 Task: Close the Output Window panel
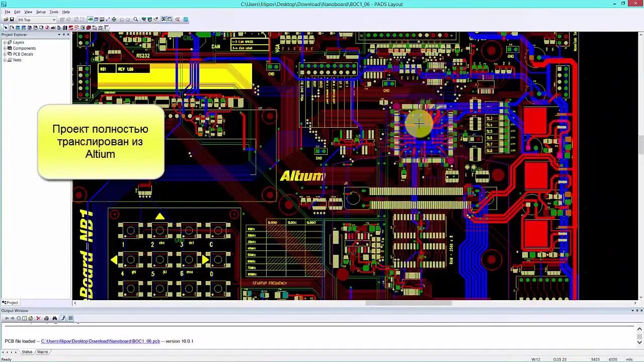[641, 311]
